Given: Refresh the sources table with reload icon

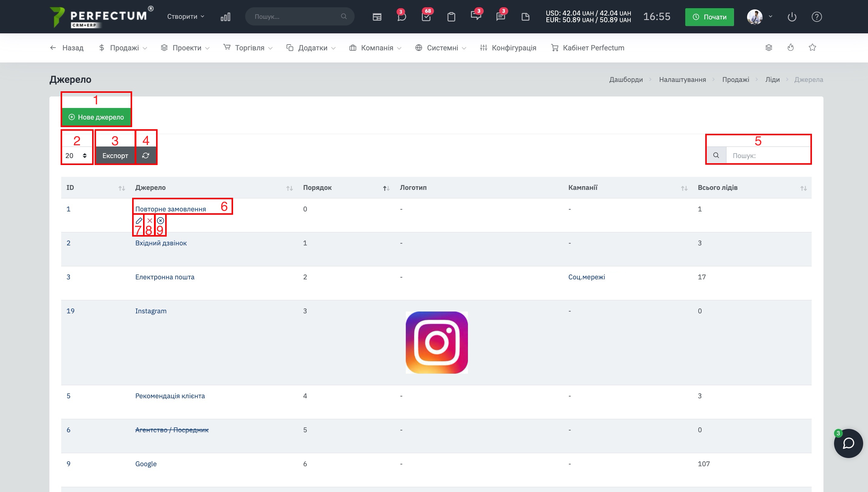Looking at the screenshot, I should [x=145, y=155].
